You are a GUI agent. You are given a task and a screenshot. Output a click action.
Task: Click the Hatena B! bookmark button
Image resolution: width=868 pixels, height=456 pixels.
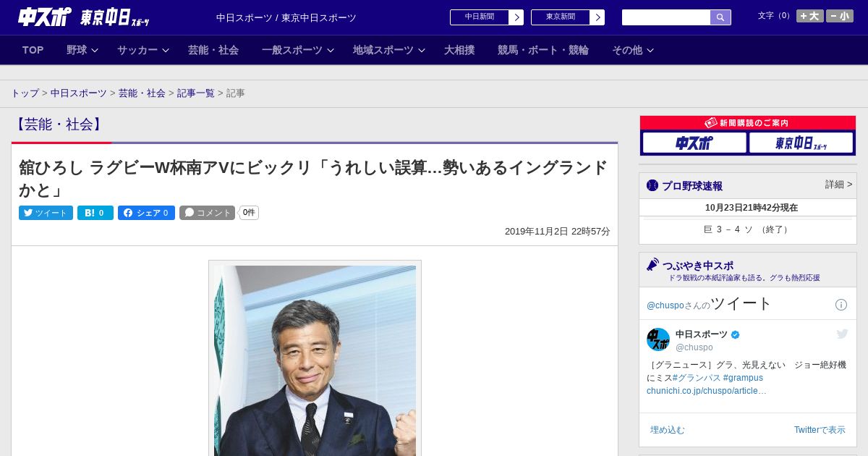point(95,213)
